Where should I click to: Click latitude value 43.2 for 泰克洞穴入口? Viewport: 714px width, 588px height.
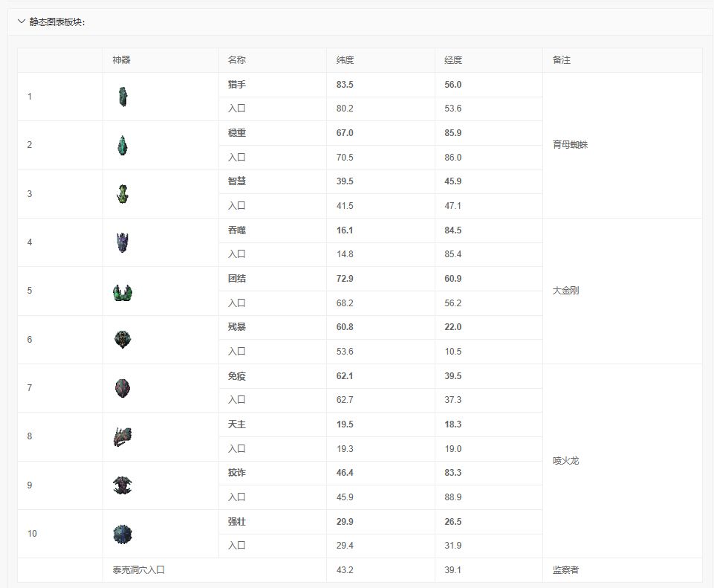coord(345,570)
